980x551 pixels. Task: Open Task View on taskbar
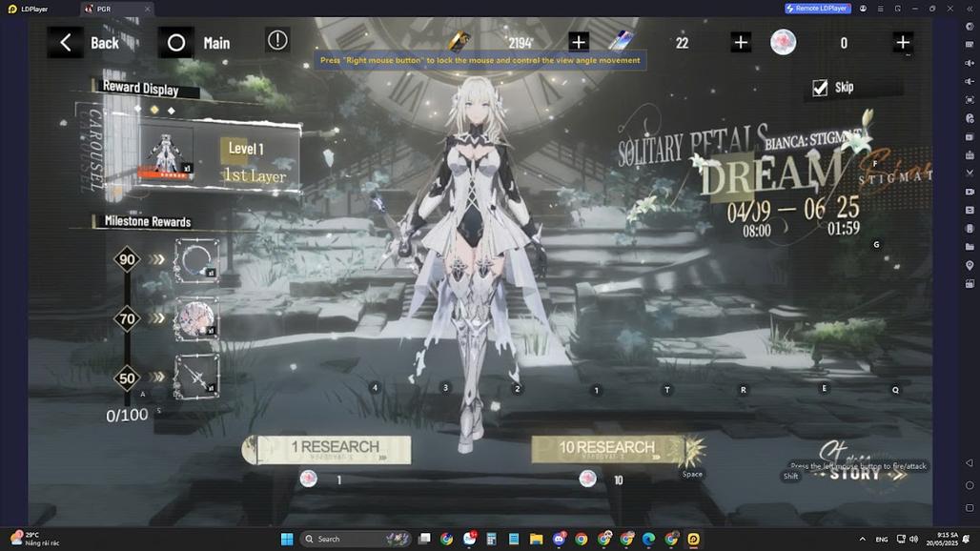424,539
